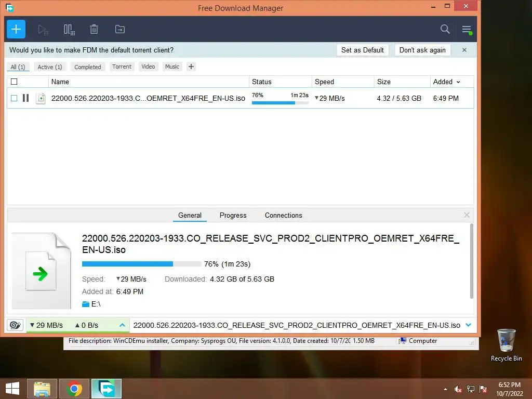Close the download details panel
This screenshot has height=399, width=532.
[x=467, y=215]
